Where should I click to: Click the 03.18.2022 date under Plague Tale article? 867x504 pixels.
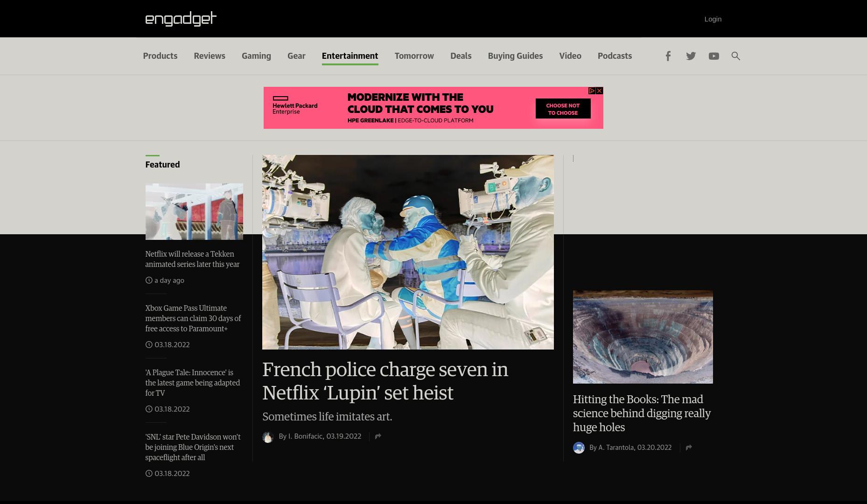(172, 409)
